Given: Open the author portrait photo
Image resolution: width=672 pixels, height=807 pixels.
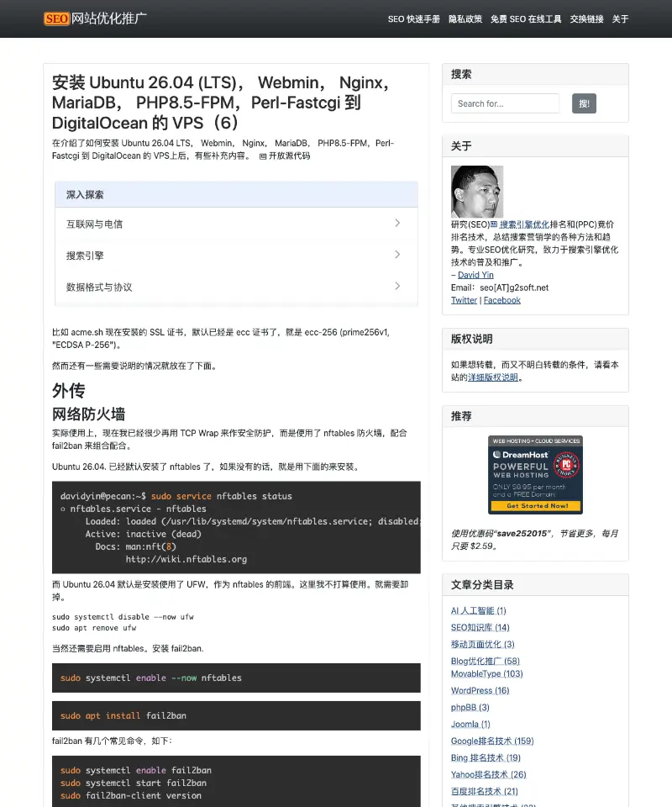Looking at the screenshot, I should (x=476, y=192).
